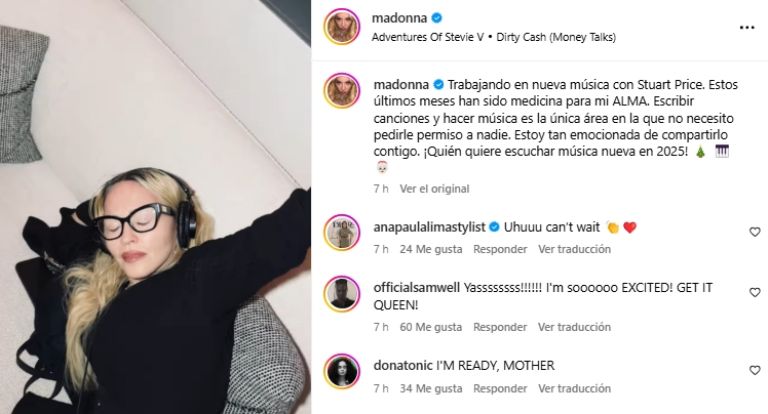768x414 pixels.
Task: Open madonna's avatar beside the caption
Action: click(342, 91)
